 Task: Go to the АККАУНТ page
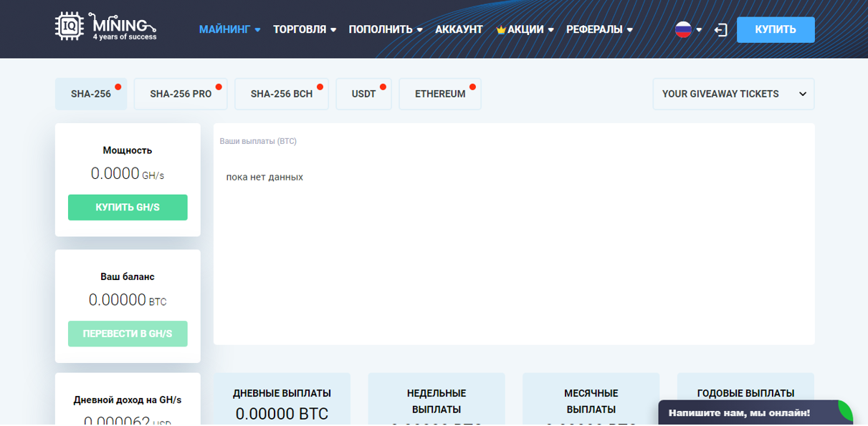pos(459,29)
